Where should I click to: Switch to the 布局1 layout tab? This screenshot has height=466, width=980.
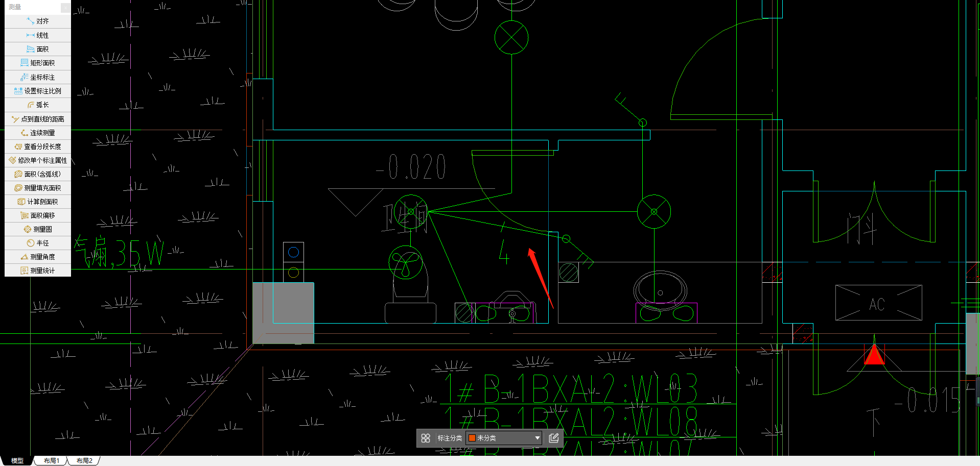click(52, 460)
